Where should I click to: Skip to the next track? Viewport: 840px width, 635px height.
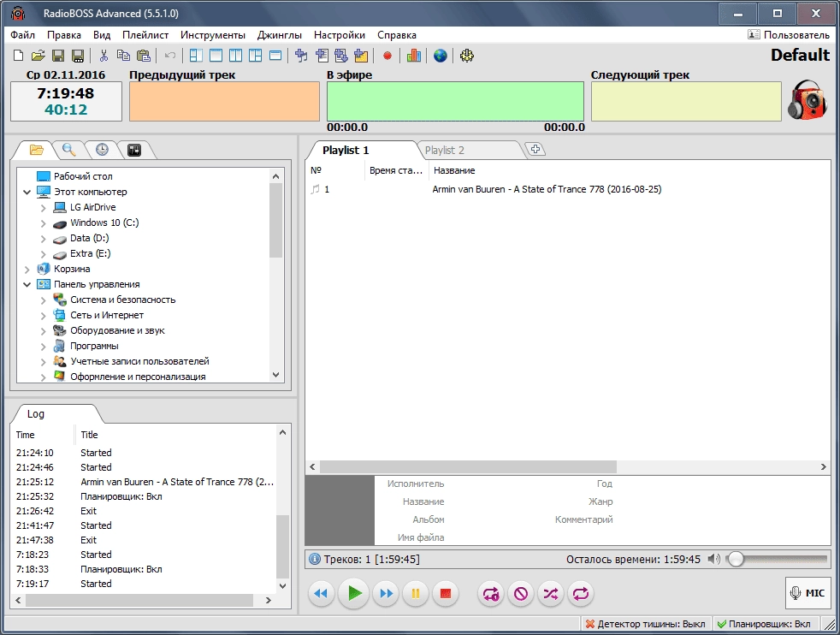pyautogui.click(x=386, y=594)
